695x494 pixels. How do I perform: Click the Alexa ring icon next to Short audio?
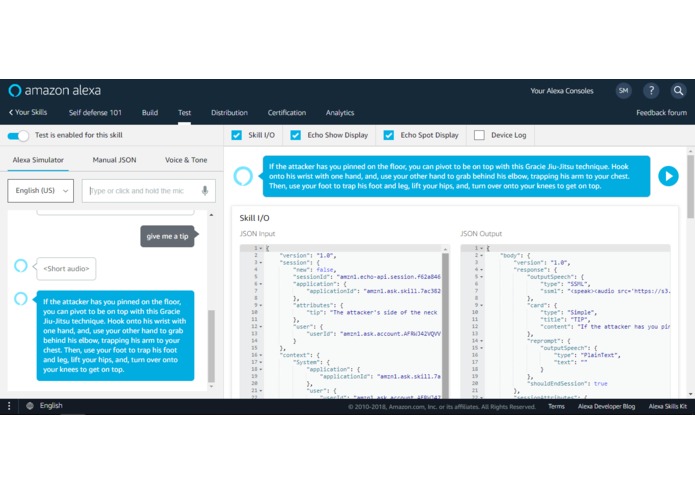point(21,265)
